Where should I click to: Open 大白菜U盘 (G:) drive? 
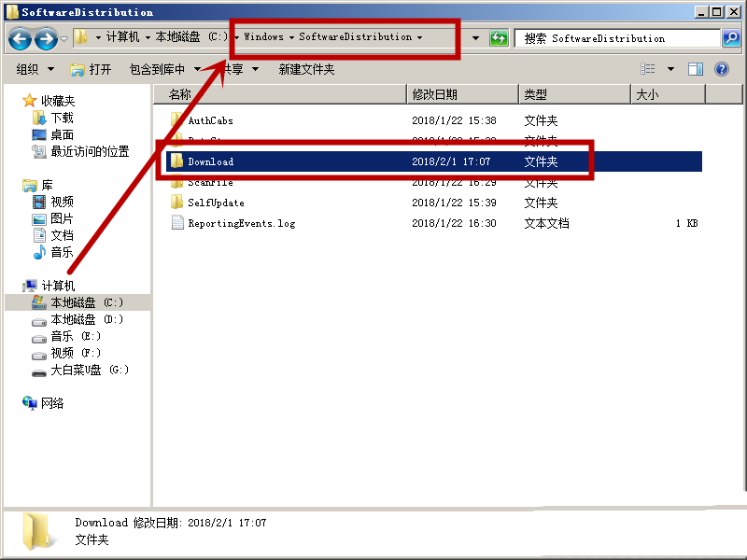point(89,370)
